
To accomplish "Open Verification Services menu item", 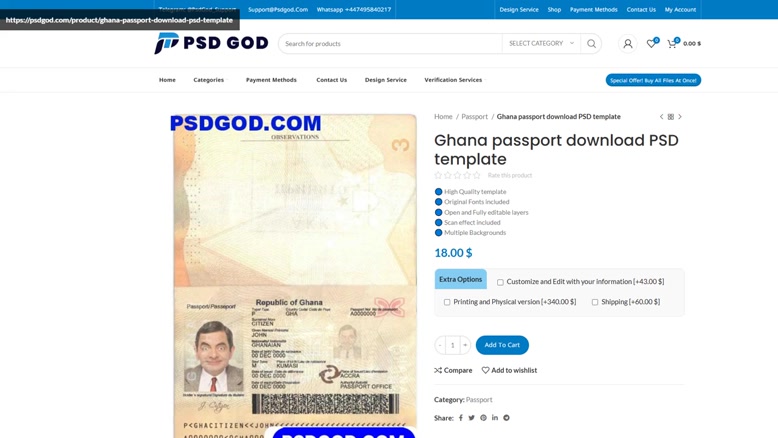I will click(x=453, y=80).
